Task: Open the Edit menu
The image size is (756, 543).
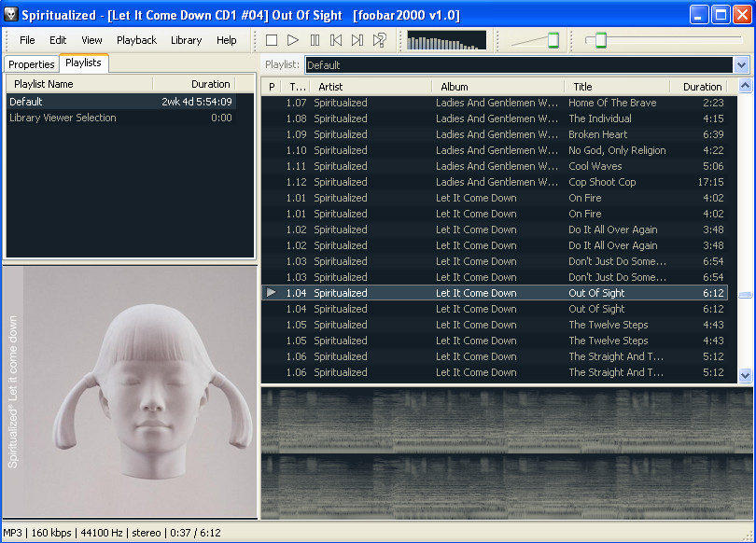Action: click(58, 40)
